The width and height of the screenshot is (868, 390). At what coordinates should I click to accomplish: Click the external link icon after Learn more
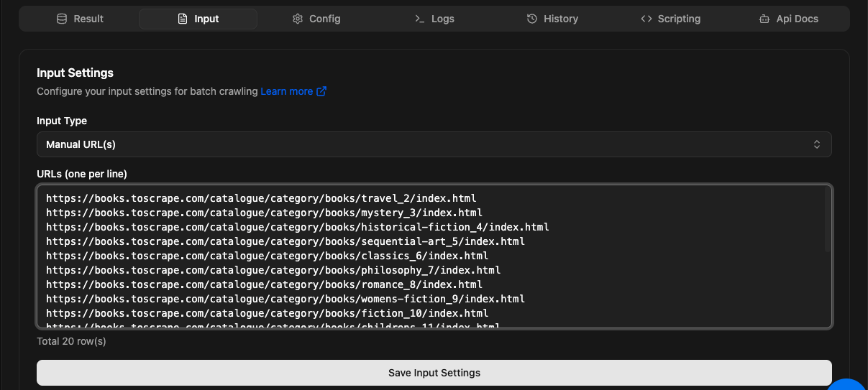point(321,91)
